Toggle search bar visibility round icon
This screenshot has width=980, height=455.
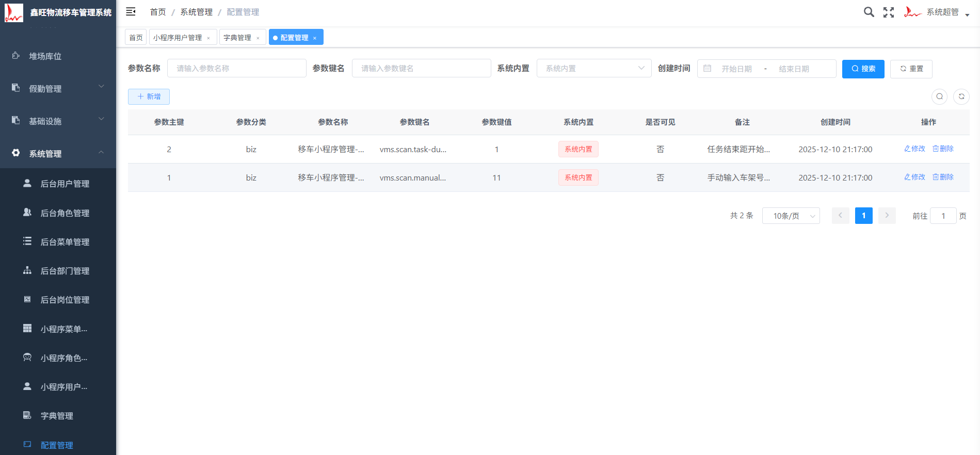[x=939, y=96]
